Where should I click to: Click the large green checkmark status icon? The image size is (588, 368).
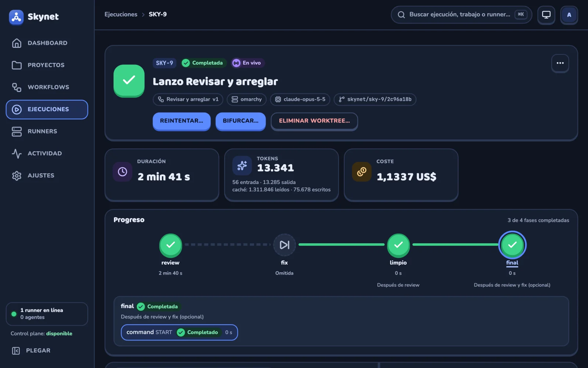(129, 80)
